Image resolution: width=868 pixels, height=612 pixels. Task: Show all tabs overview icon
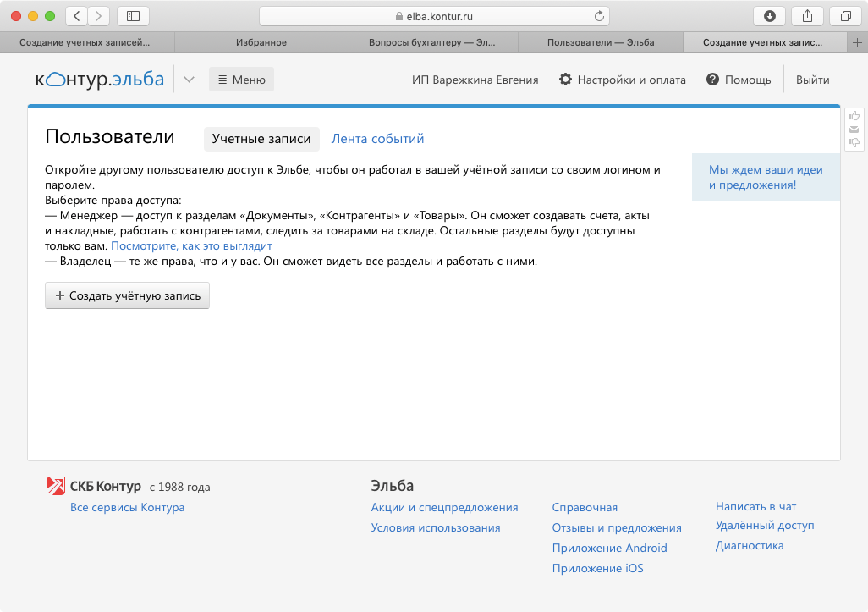pos(845,16)
